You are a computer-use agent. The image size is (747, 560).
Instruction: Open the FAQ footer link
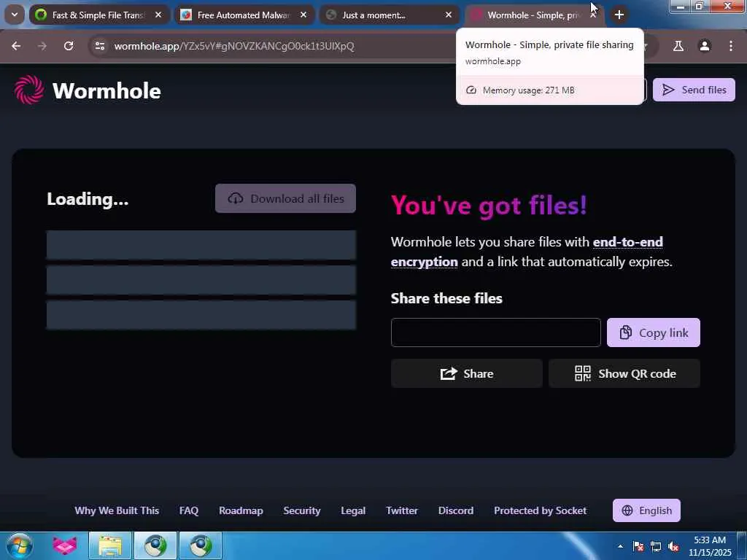189,510
